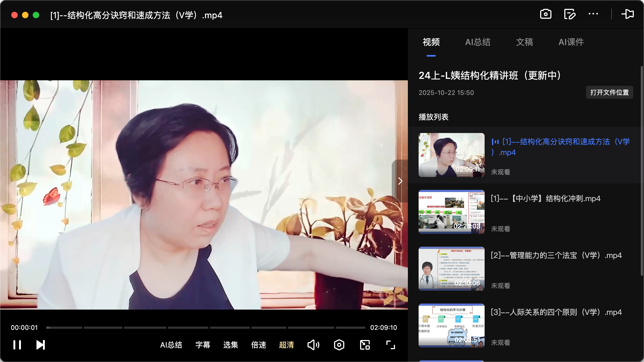The width and height of the screenshot is (644, 362).
Task: Click the 打开文件位置 button
Action: (x=609, y=92)
